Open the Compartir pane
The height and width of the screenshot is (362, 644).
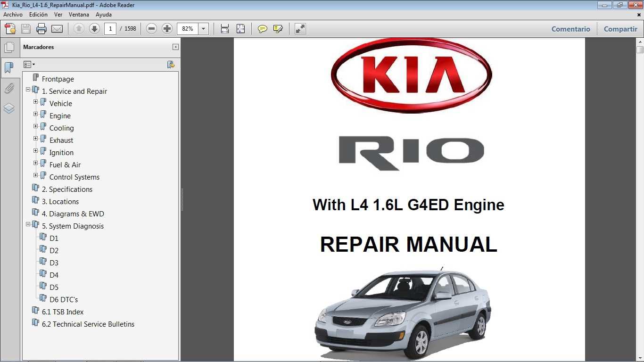620,29
